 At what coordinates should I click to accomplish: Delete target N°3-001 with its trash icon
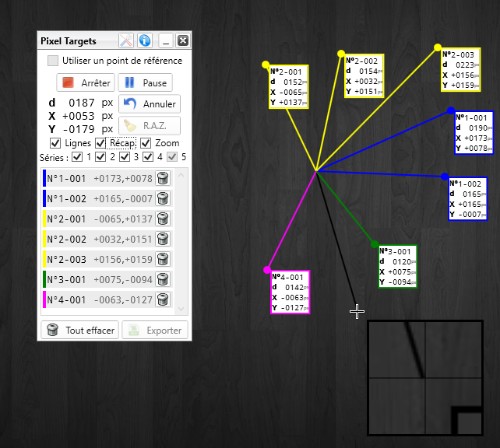[163, 279]
